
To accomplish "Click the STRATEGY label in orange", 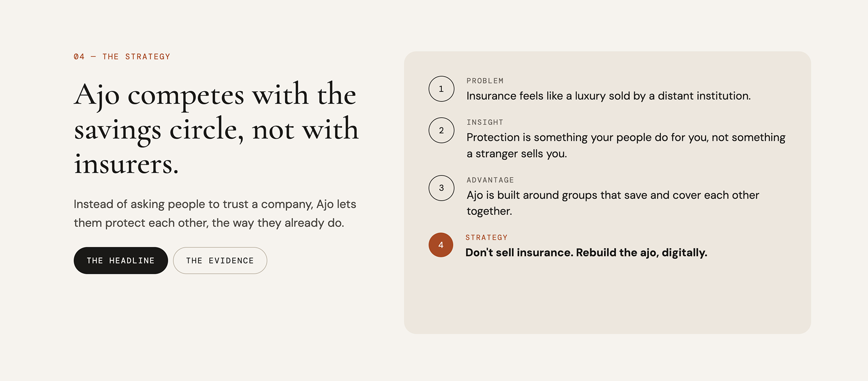I will tap(487, 237).
